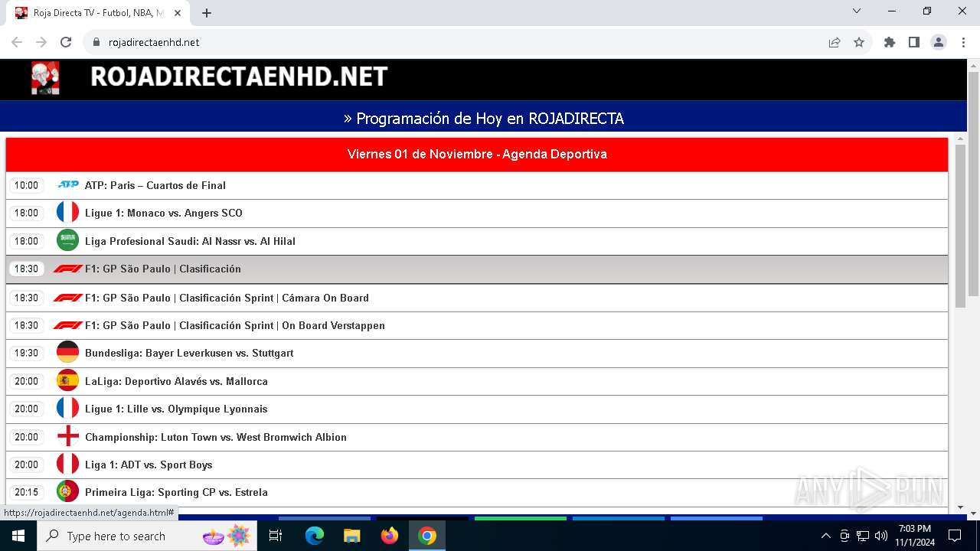Click the page vertical scrollbar
The image size is (980, 551).
click(973, 184)
